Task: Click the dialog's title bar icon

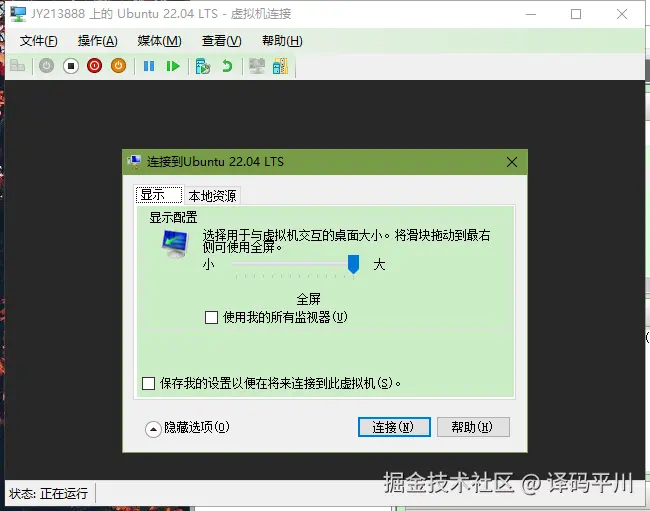Action: [x=134, y=162]
